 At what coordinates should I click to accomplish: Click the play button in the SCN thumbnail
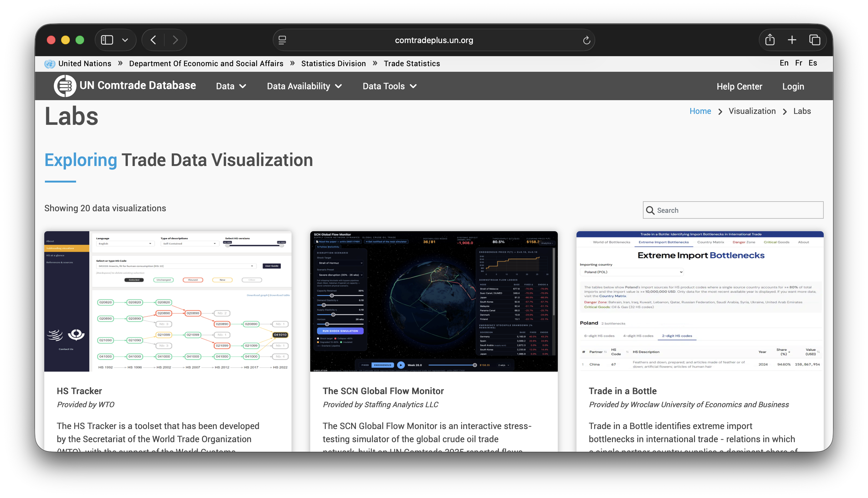pyautogui.click(x=401, y=365)
